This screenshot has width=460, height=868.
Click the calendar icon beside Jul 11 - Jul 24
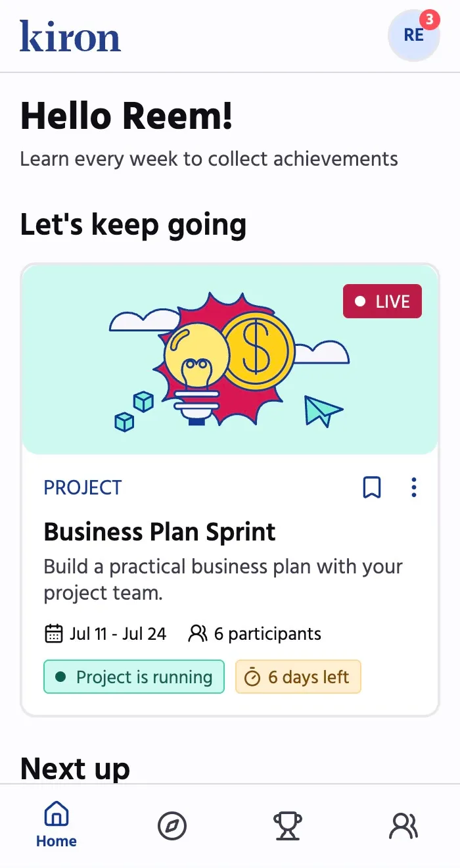tap(53, 634)
